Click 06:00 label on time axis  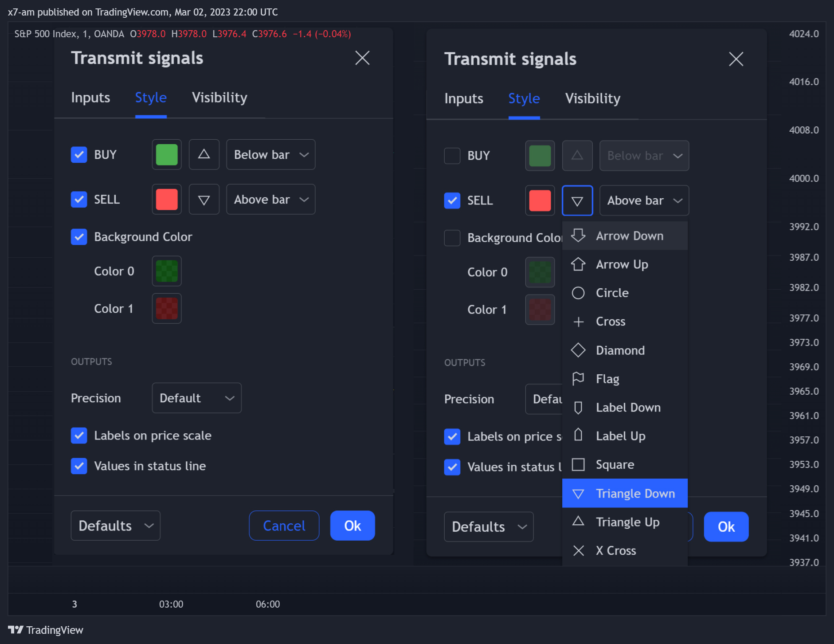tap(268, 604)
